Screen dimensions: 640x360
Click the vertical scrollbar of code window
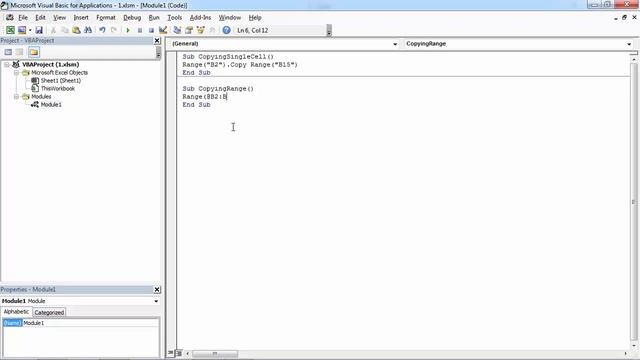point(634,202)
